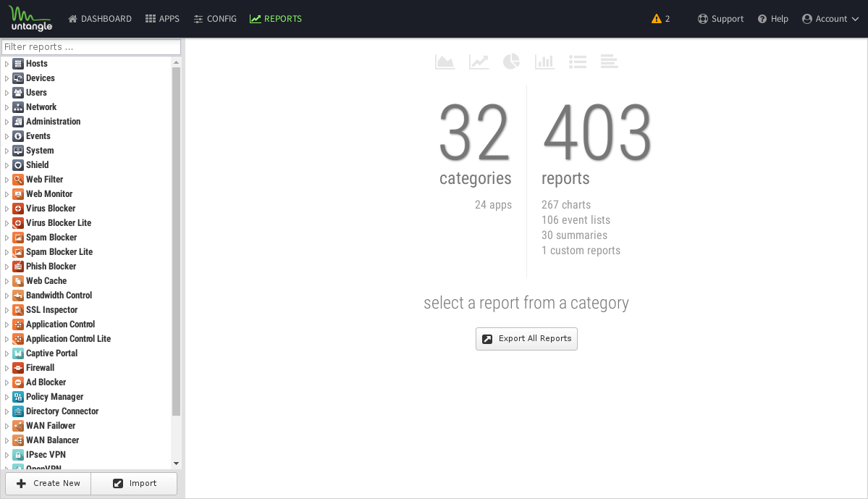Open the Hosts category icon
This screenshot has width=868, height=499.
coord(18,64)
